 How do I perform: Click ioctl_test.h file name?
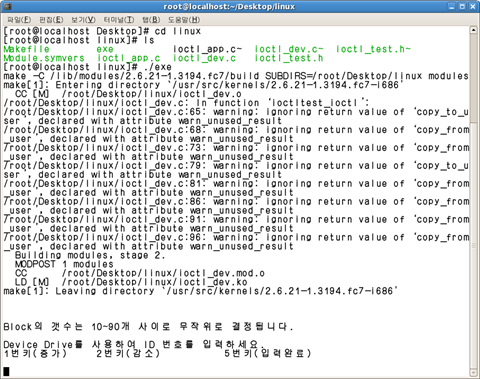pyautogui.click(x=289, y=58)
